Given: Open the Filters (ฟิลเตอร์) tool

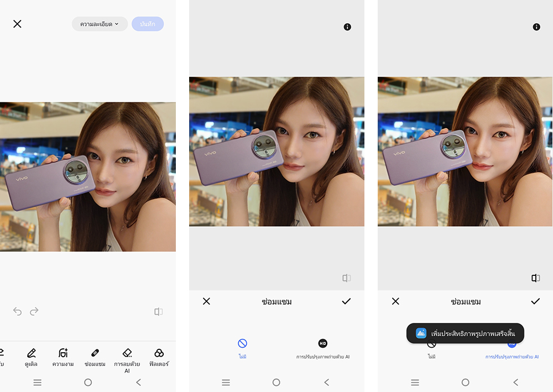Looking at the screenshot, I should pyautogui.click(x=159, y=356).
